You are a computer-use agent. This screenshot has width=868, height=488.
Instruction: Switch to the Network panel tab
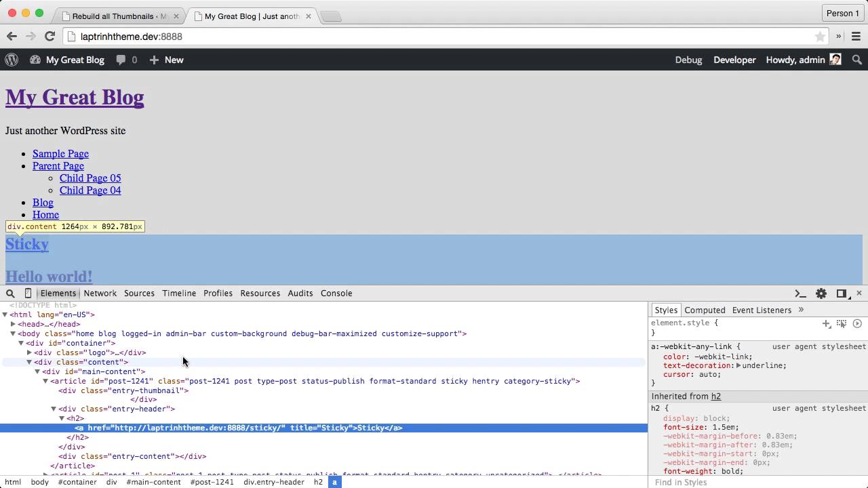(100, 293)
